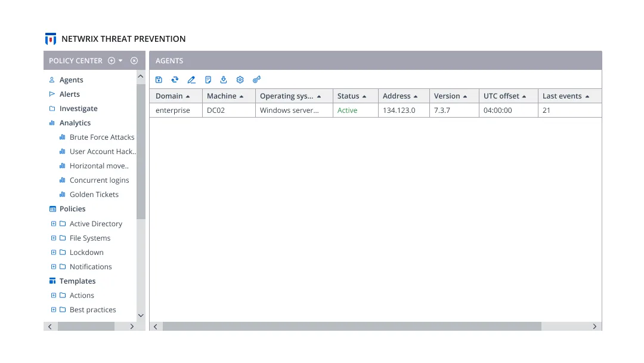Sort by the Address column header
This screenshot has height=363, width=644.
pyautogui.click(x=404, y=96)
